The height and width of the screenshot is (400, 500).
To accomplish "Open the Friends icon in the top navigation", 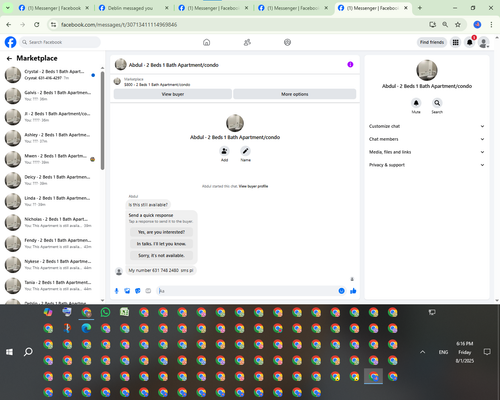I will (247, 42).
